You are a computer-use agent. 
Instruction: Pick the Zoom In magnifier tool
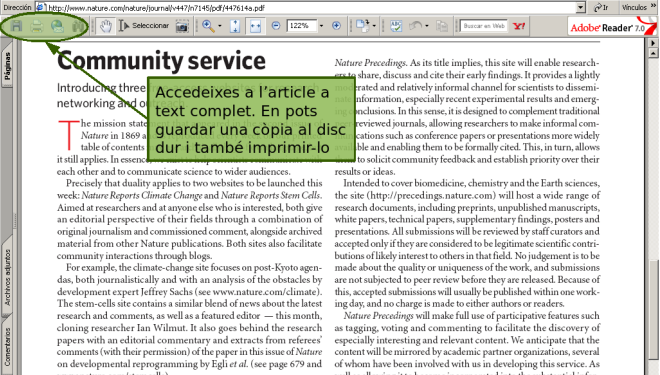coord(208,26)
